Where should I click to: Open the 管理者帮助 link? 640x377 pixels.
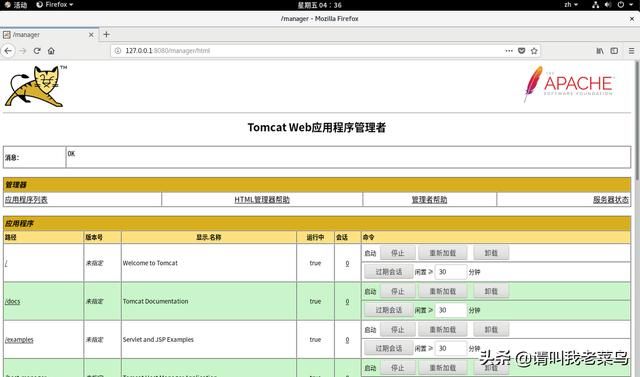point(429,200)
